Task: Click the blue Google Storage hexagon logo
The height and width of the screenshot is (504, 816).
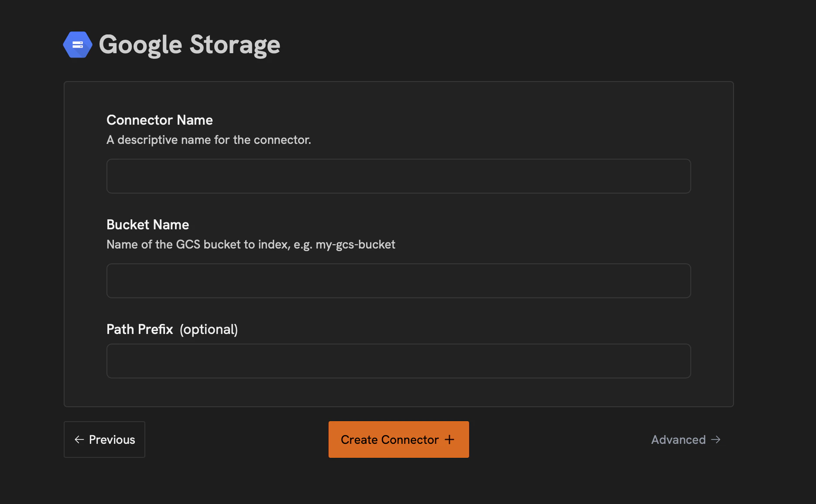Action: (x=78, y=44)
